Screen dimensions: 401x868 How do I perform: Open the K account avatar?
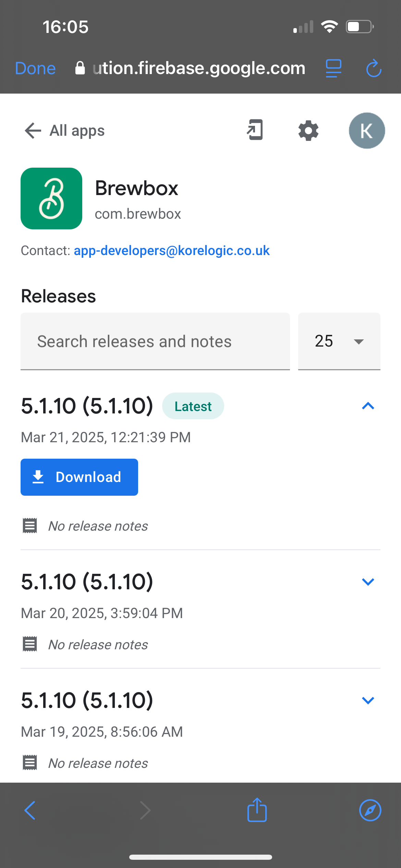pos(366,131)
